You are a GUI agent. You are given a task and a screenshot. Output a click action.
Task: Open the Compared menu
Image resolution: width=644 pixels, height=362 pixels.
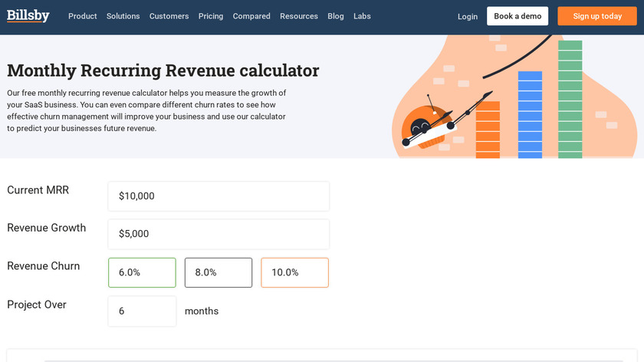(251, 16)
